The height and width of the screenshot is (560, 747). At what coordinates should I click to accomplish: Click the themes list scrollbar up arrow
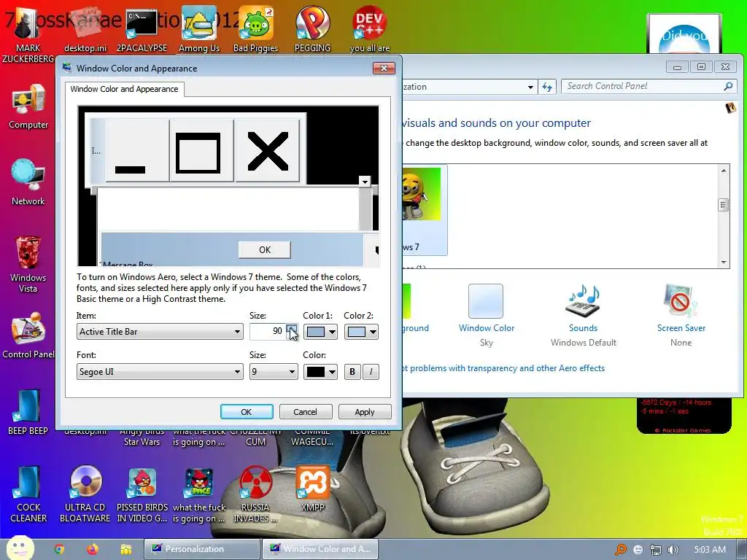(724, 171)
